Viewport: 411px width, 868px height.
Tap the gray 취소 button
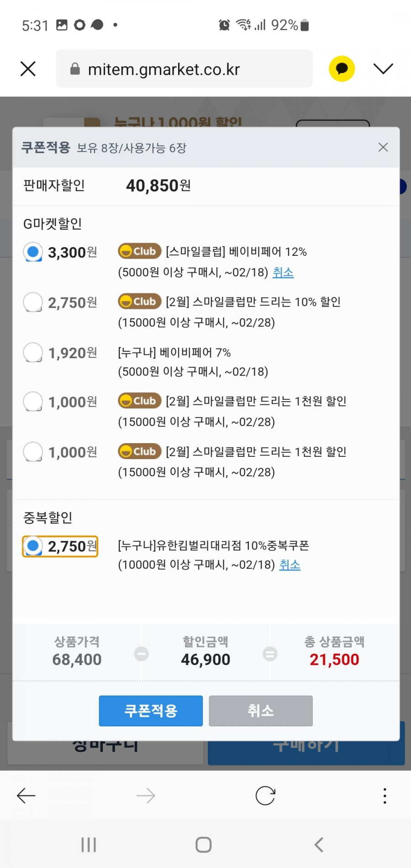pyautogui.click(x=261, y=711)
